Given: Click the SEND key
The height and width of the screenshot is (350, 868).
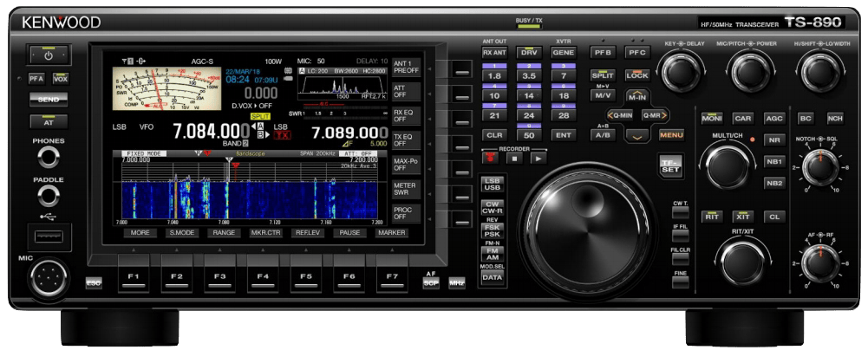Looking at the screenshot, I should click(49, 100).
